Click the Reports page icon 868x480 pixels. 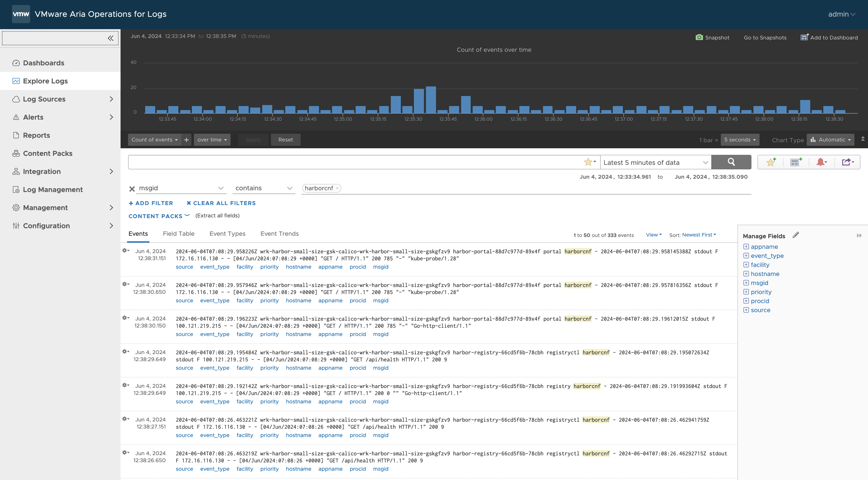(x=16, y=135)
